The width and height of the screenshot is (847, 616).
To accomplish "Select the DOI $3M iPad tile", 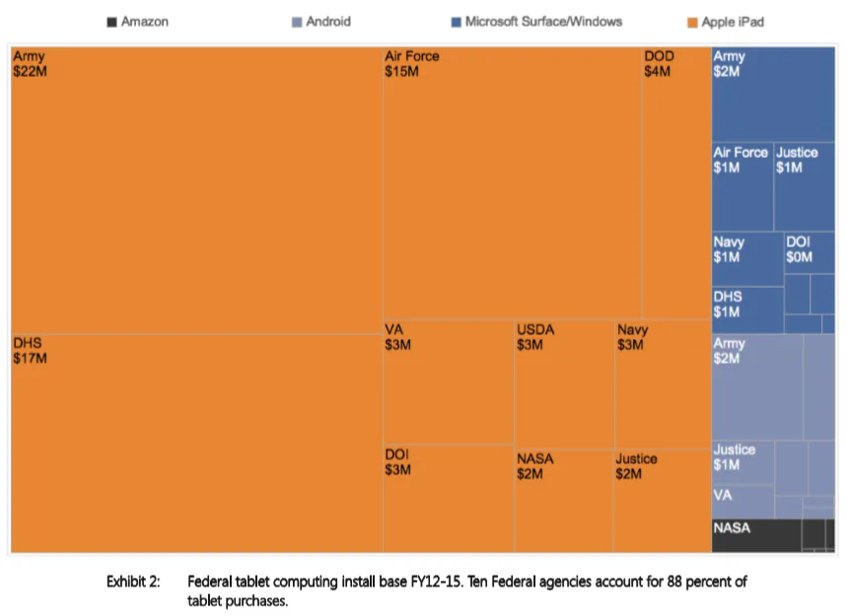I will [x=449, y=499].
